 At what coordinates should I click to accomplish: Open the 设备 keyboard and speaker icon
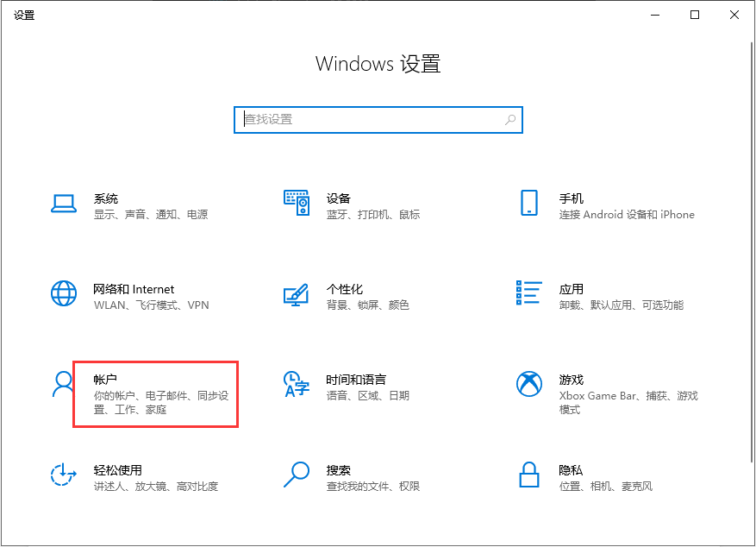[296, 203]
